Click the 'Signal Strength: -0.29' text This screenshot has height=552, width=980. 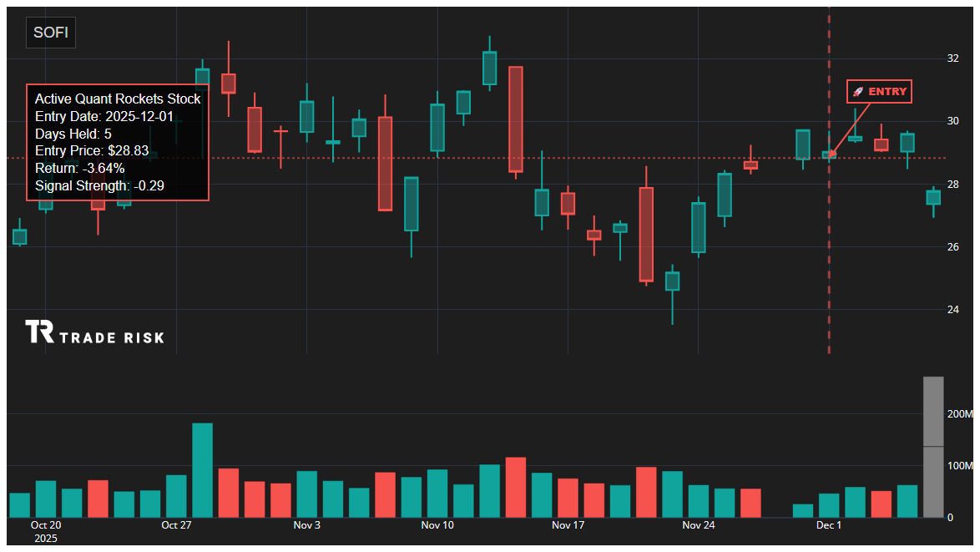pyautogui.click(x=99, y=185)
